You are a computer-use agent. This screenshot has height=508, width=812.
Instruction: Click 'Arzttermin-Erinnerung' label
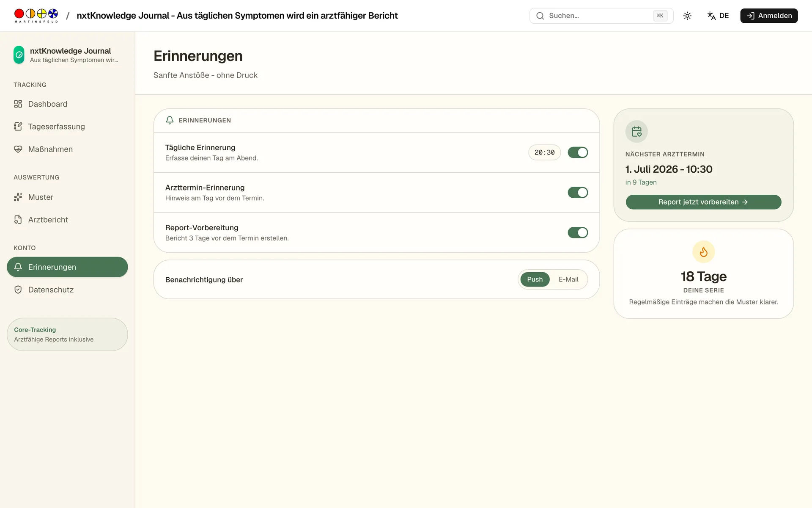point(205,188)
